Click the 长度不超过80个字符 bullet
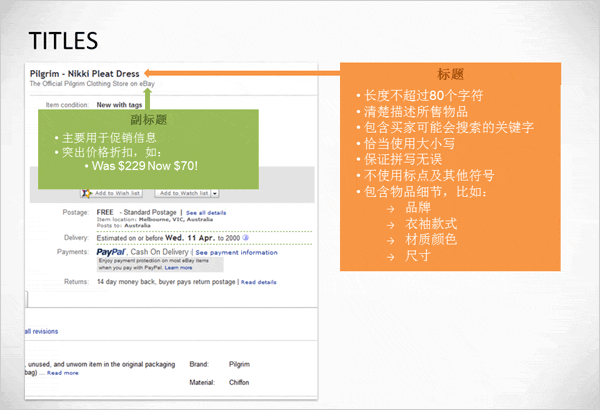Viewport: 600px width, 410px height. point(424,95)
